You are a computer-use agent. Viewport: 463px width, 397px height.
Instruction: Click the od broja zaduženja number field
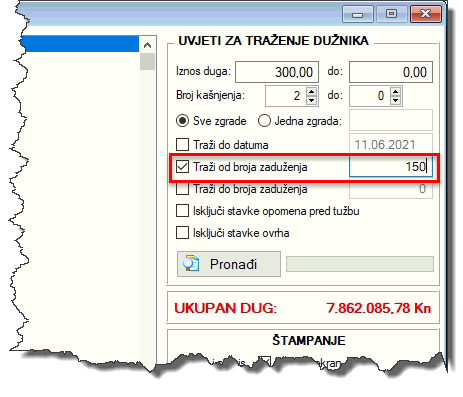391,166
